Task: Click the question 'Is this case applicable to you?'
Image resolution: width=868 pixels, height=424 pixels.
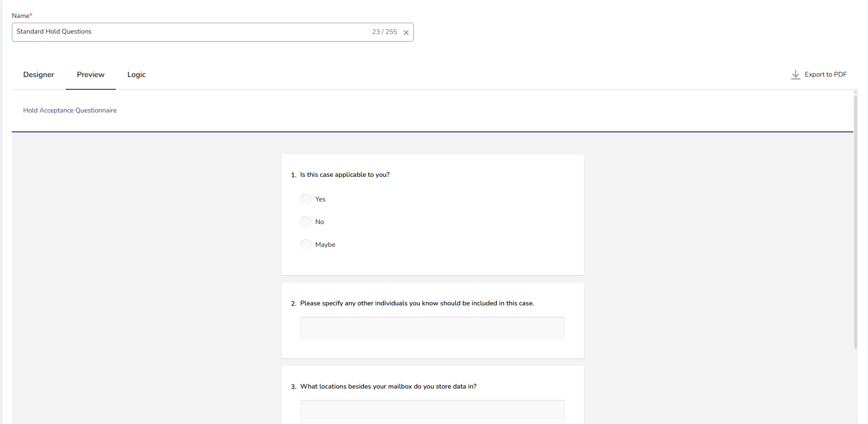Action: pos(345,175)
